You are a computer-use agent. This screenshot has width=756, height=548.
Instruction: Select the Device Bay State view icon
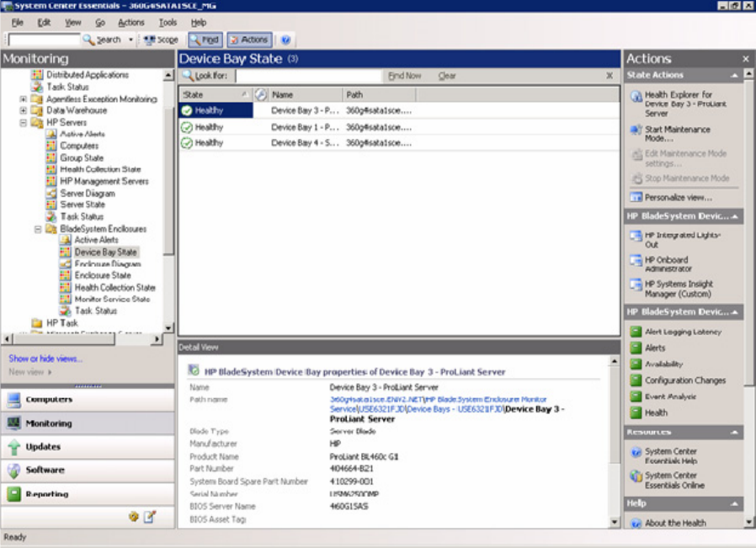point(67,252)
